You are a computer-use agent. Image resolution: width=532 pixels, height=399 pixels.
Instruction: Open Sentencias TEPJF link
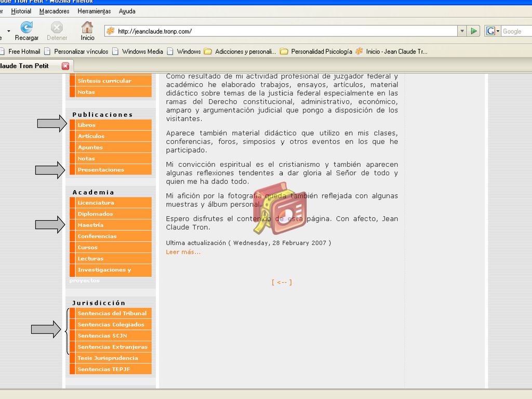(x=111, y=369)
